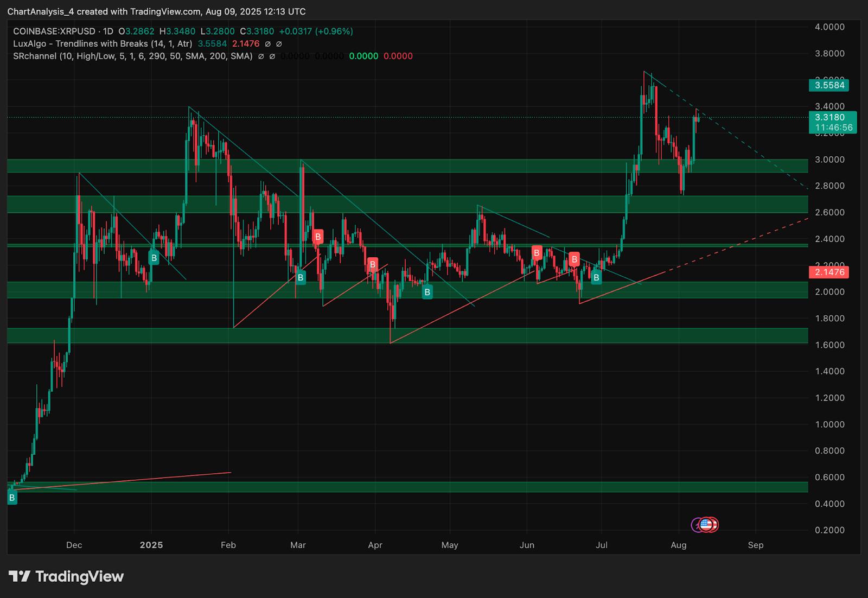Image resolution: width=868 pixels, height=598 pixels.
Task: Click the 2.1476 red price label on axis
Action: click(x=829, y=272)
